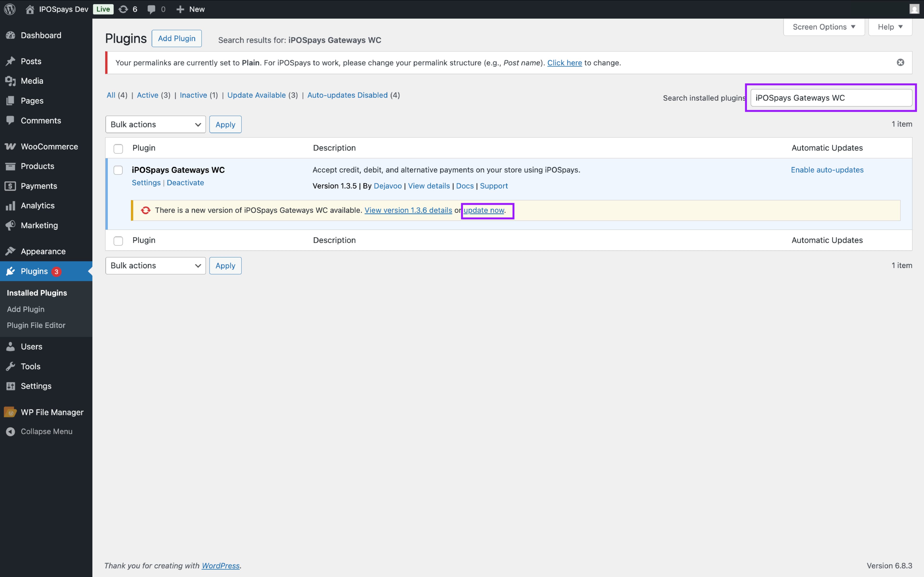This screenshot has width=924, height=577.
Task: Dismiss the permalinks notice with X icon
Action: (x=900, y=63)
